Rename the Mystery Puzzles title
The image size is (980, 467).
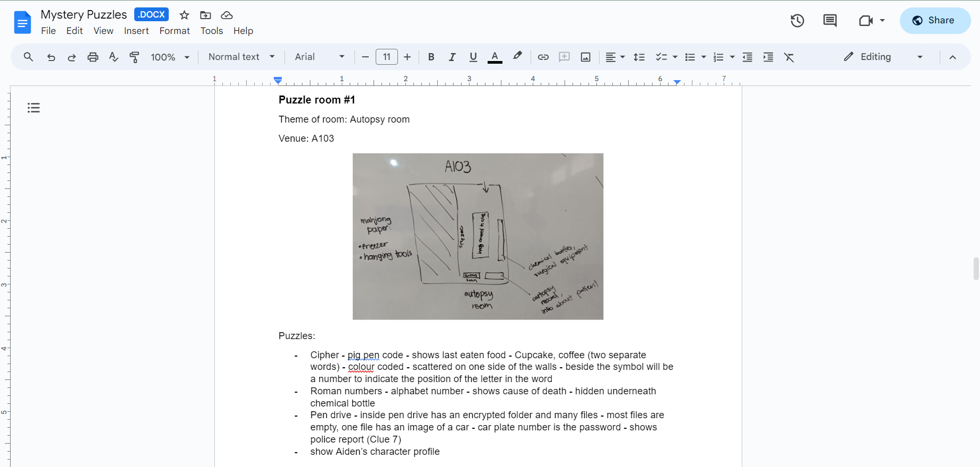[x=84, y=14]
